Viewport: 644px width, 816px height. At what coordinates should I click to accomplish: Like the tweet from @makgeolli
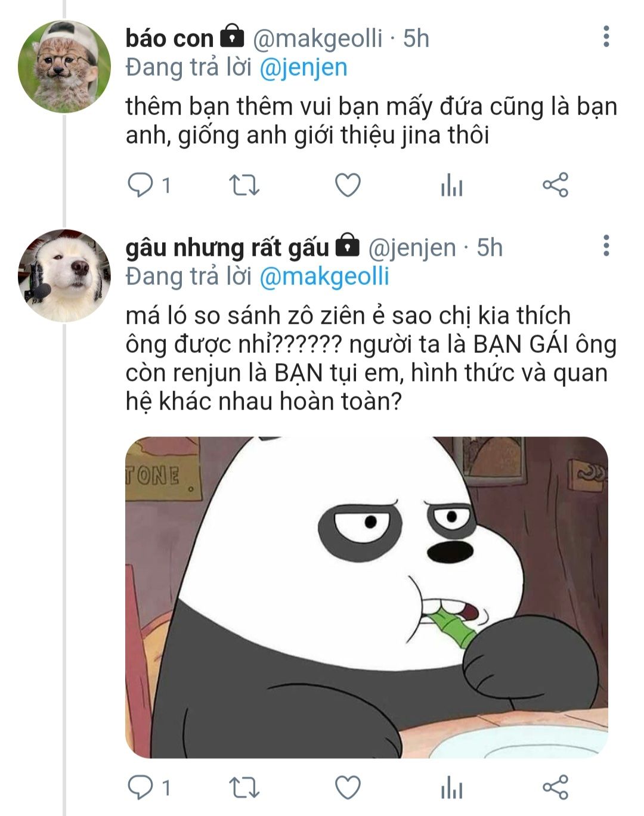pyautogui.click(x=348, y=185)
